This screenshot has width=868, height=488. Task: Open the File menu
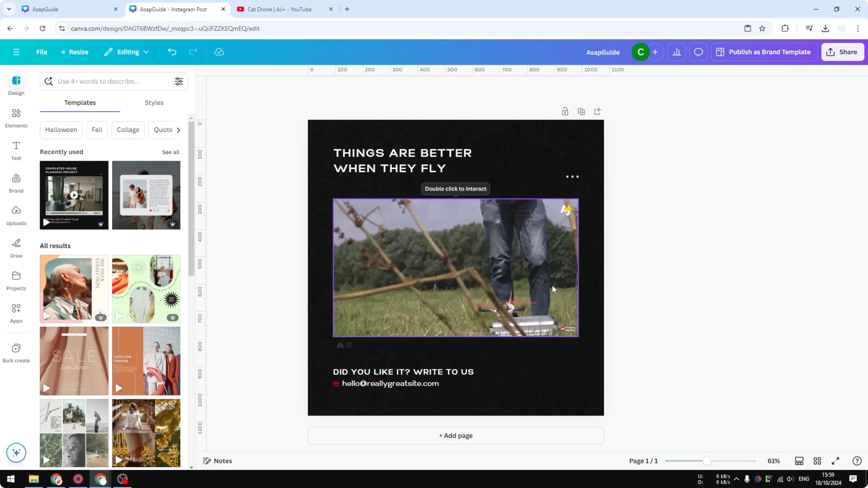pyautogui.click(x=42, y=52)
